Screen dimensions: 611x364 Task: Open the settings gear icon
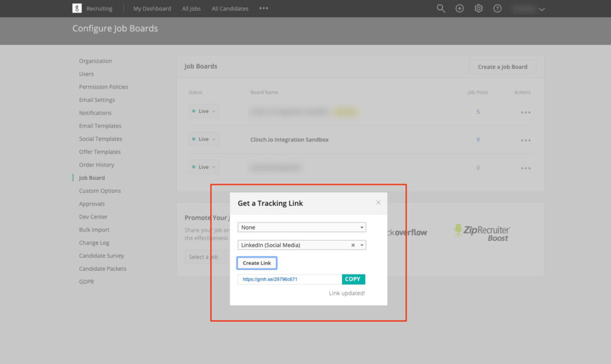pos(479,8)
